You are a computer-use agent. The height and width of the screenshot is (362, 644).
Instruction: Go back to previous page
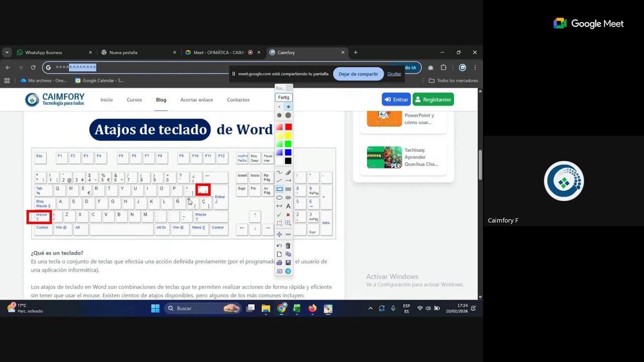click(x=8, y=67)
